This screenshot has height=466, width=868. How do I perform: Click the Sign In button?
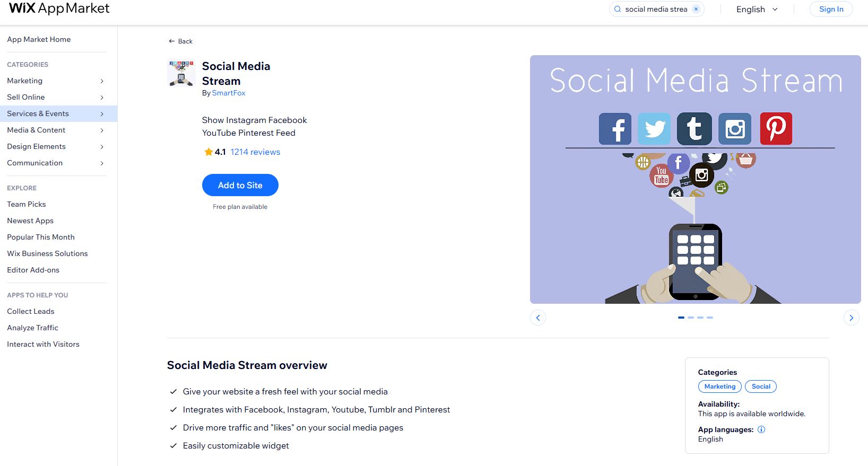tap(831, 9)
